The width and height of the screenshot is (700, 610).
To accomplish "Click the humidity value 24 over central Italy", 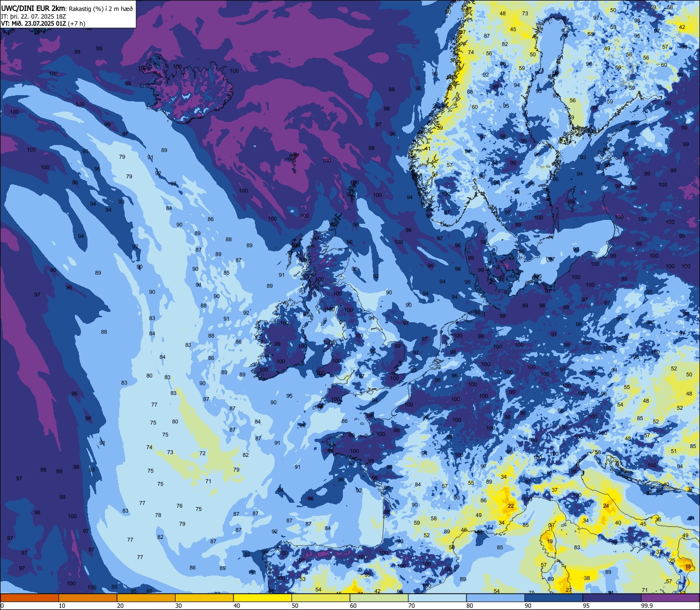I will tap(606, 506).
